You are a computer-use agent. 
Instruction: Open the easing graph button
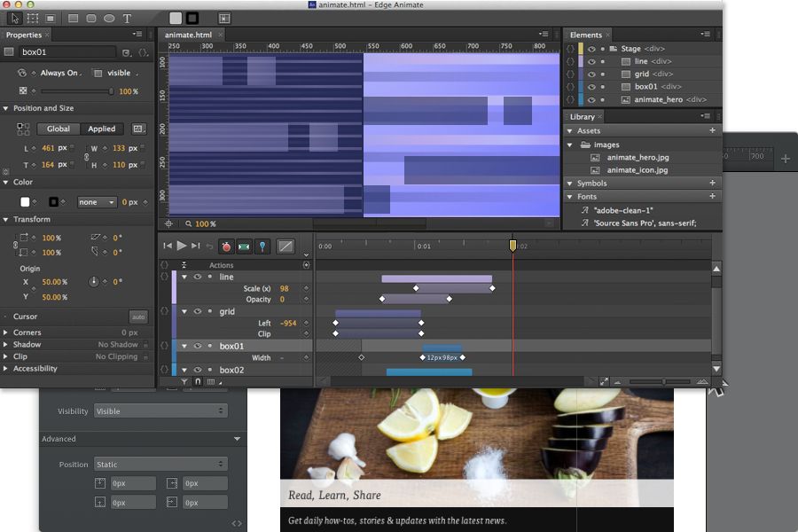[286, 246]
